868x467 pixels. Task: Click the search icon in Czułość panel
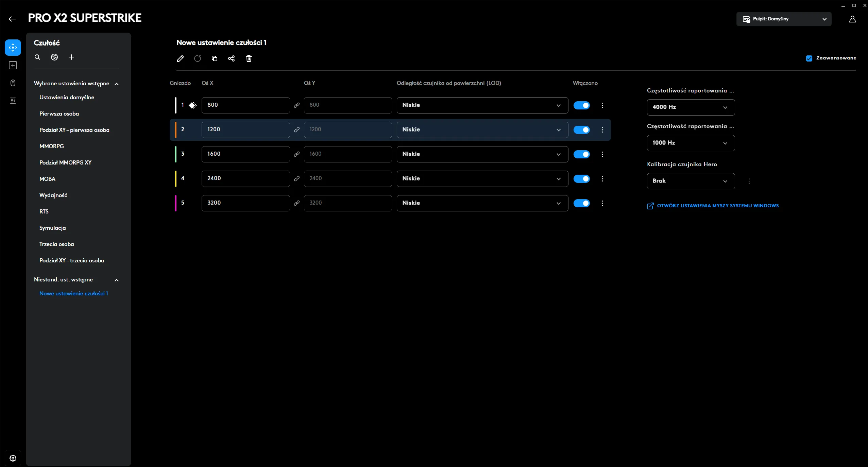coord(37,57)
